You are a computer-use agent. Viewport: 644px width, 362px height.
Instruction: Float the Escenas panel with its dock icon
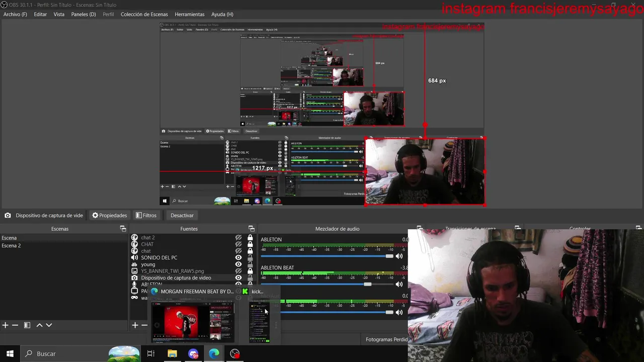click(123, 229)
